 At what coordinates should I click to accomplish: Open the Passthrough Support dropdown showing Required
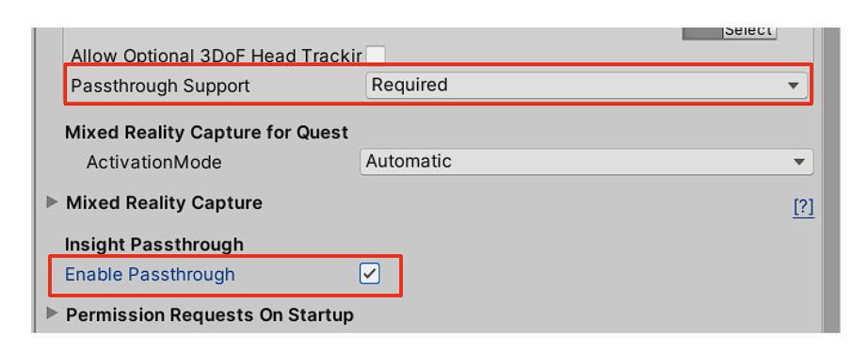click(x=586, y=86)
